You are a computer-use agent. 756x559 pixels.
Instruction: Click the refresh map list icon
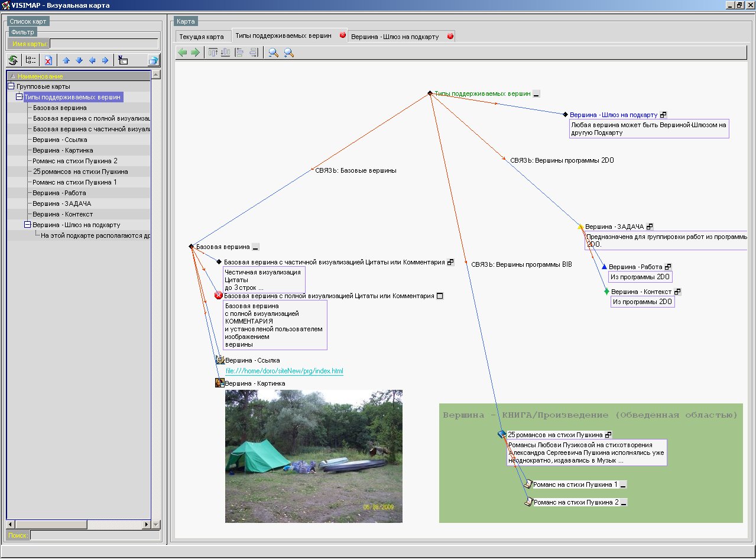tap(12, 60)
